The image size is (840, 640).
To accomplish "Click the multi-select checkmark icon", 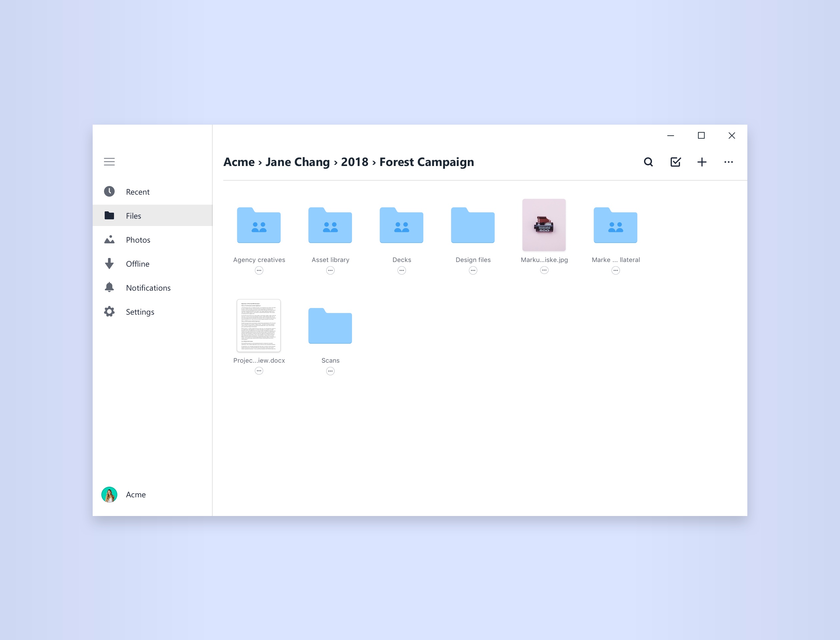I will tap(675, 162).
